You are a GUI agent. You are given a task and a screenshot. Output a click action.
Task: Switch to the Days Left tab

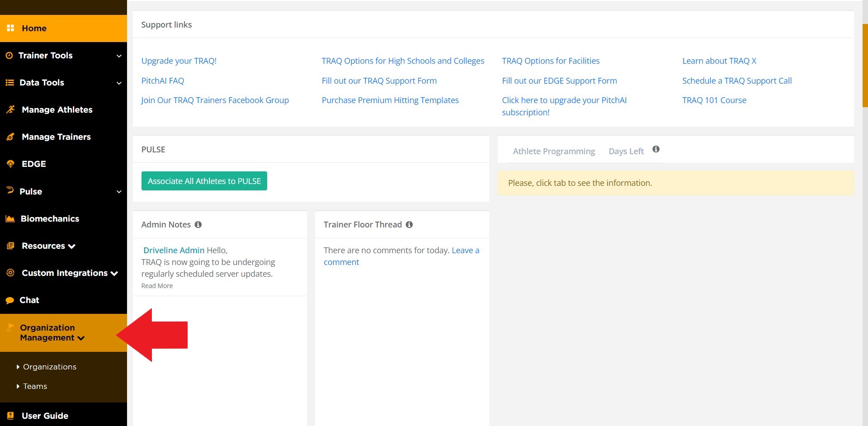pos(626,151)
